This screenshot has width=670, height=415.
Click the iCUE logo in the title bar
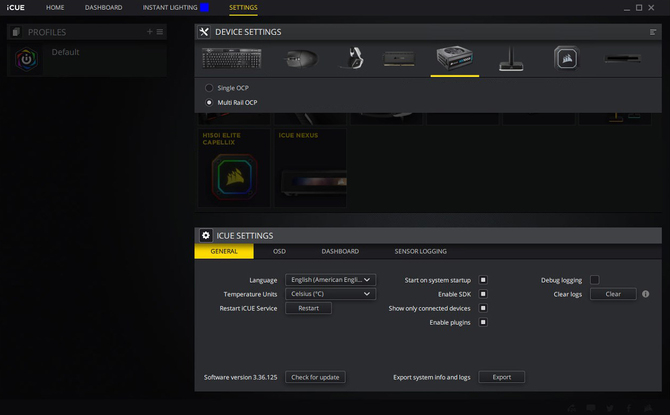click(x=16, y=8)
